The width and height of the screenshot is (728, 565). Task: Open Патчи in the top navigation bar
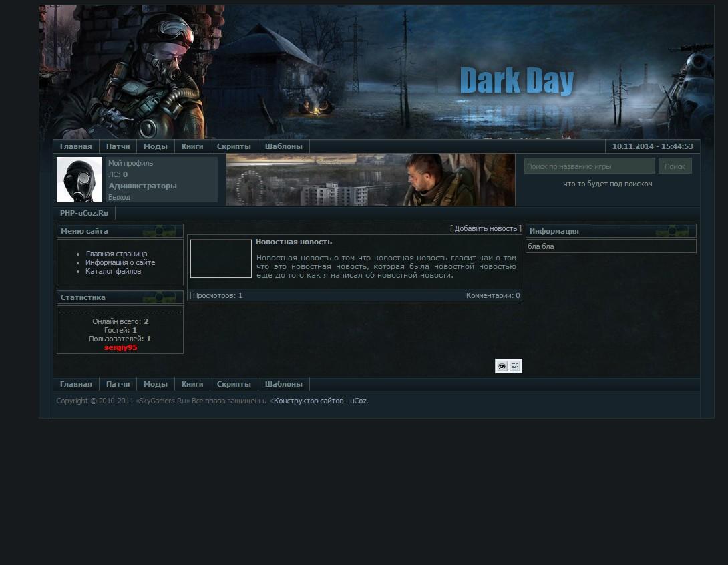coord(118,146)
